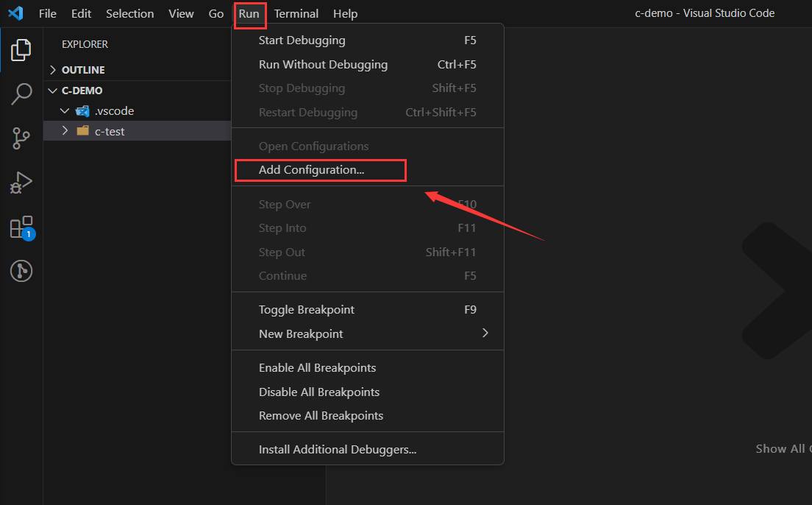Click the c-test folder icon
Viewport: 812px width, 505px height.
point(83,130)
